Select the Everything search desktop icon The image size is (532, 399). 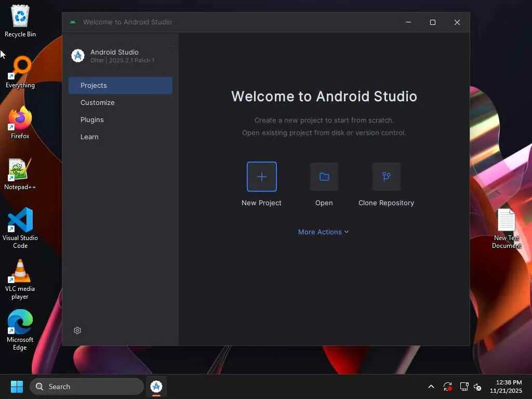[20, 72]
